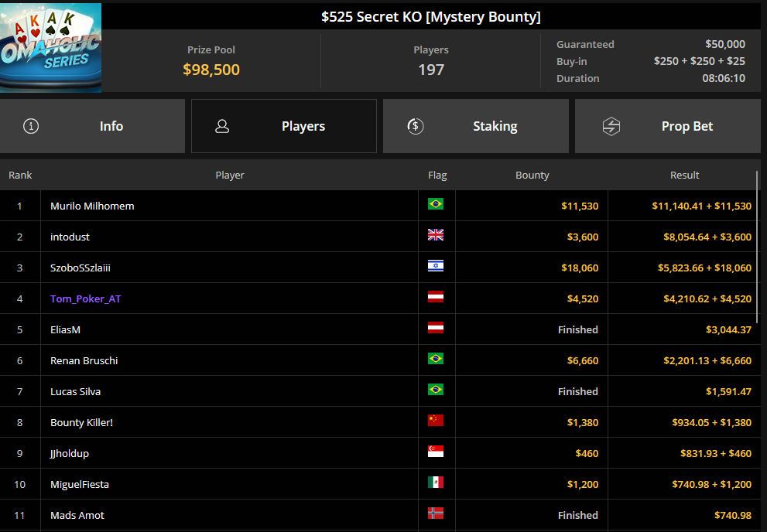The width and height of the screenshot is (767, 532).
Task: Click Brazil flag in Lucas Silva row
Action: [x=435, y=390]
